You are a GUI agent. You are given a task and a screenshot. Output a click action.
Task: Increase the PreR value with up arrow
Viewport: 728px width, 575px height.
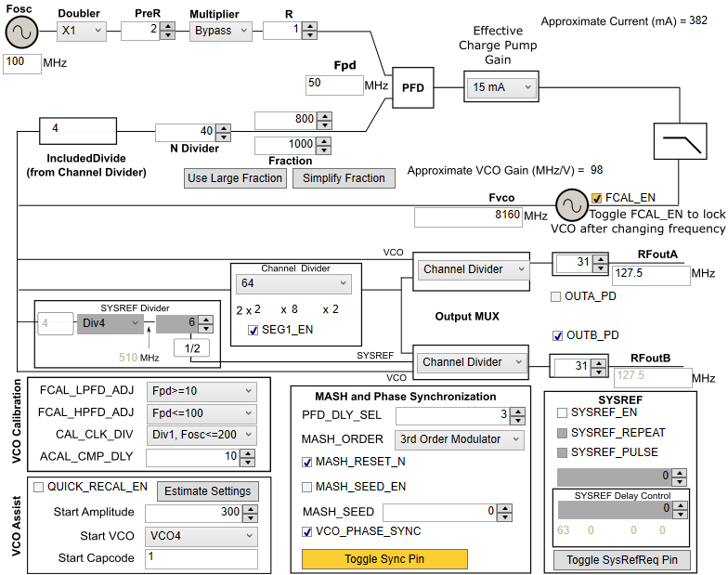click(167, 25)
